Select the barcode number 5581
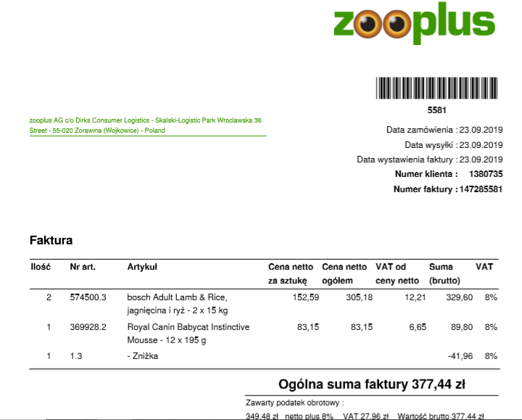Screen dimensions: 522x420 [436, 110]
